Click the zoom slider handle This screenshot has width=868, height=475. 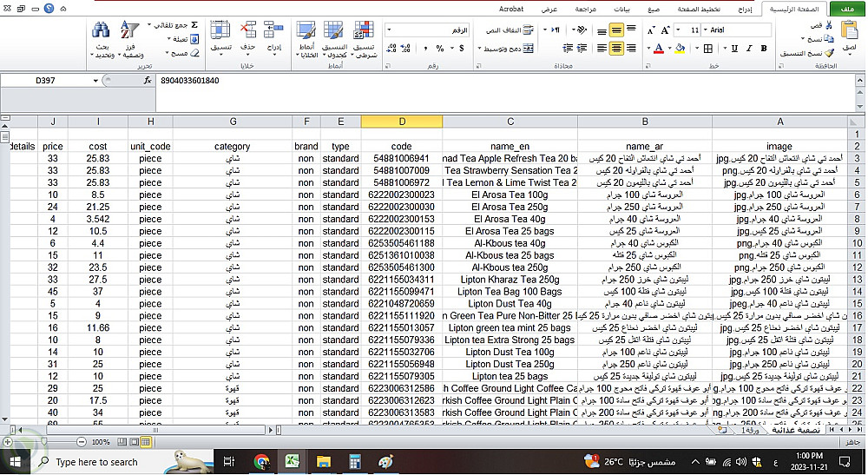43,442
